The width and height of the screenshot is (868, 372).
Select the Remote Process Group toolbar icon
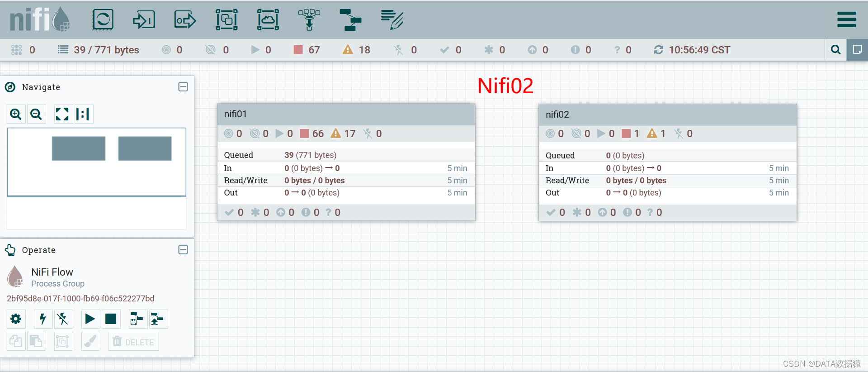tap(268, 20)
